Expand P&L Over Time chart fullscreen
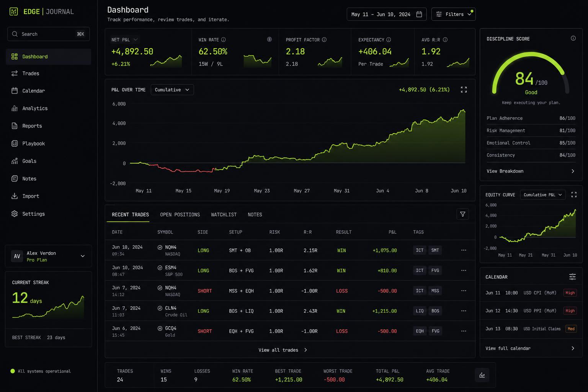Image resolution: width=588 pixels, height=392 pixels. (x=464, y=90)
